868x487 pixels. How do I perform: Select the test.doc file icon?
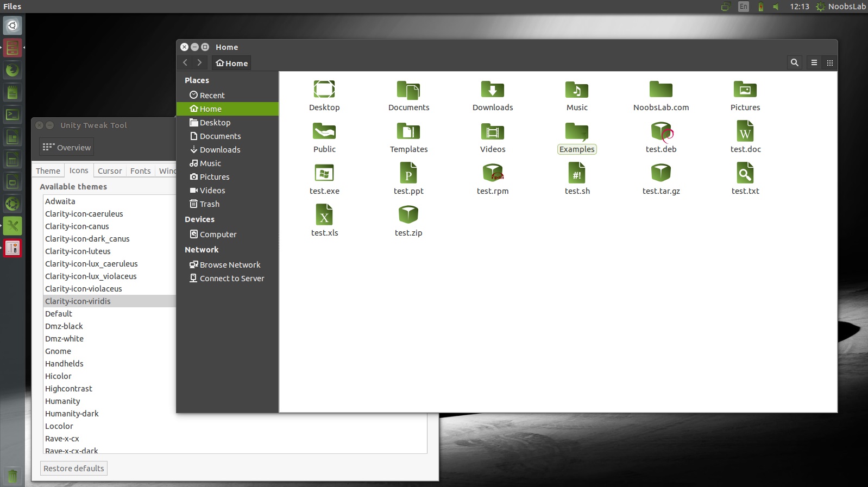[745, 131]
